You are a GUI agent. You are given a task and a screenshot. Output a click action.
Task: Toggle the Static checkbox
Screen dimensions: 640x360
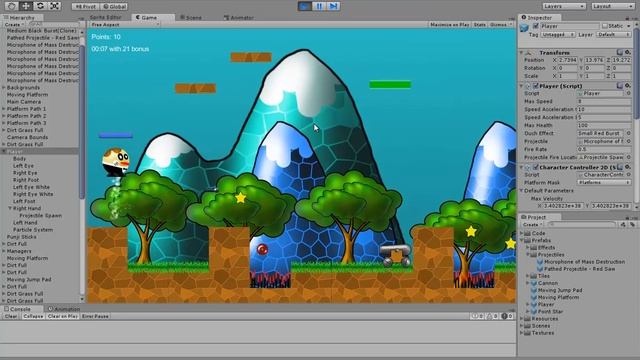[605, 26]
